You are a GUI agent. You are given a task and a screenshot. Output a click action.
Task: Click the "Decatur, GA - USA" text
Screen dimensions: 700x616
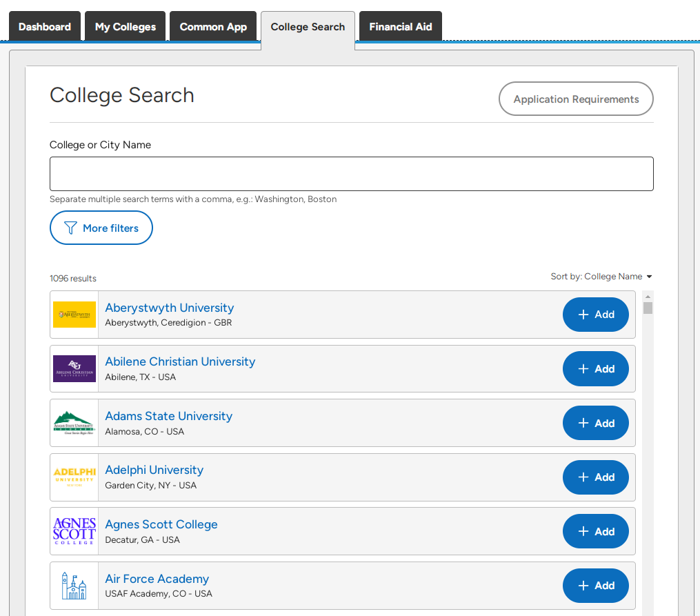pyautogui.click(x=142, y=539)
